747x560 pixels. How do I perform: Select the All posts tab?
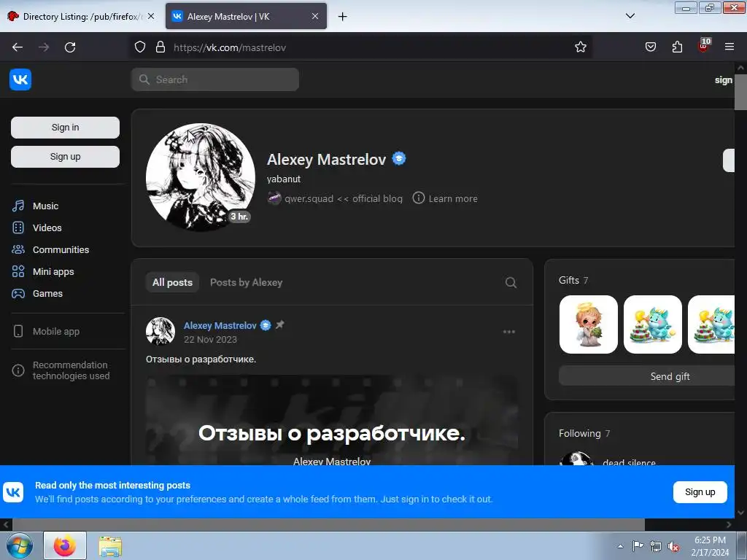(x=172, y=282)
